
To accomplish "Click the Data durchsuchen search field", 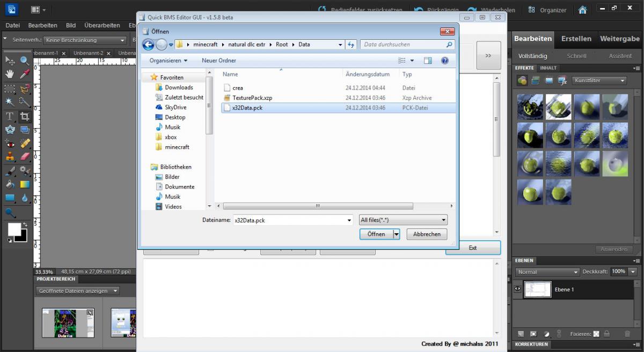I will [408, 45].
